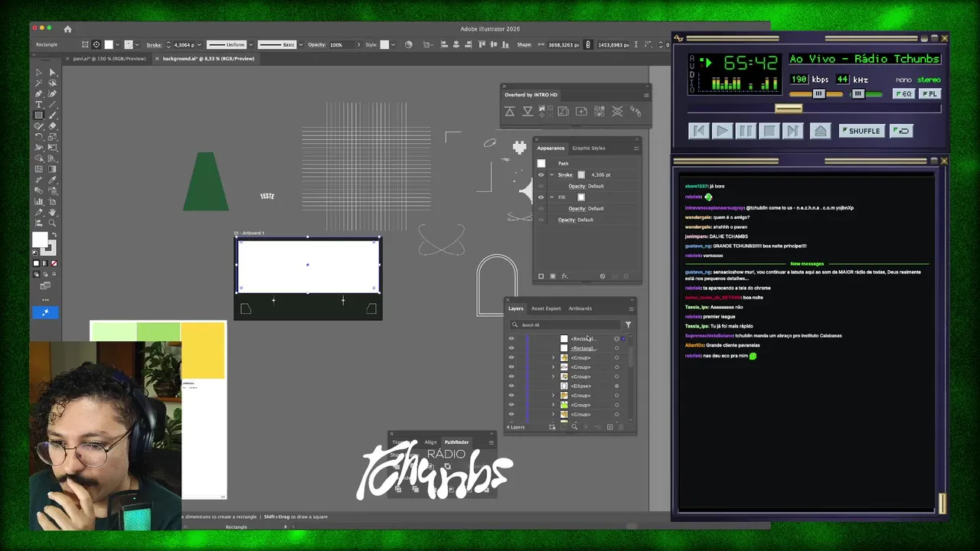Viewport: 980px width, 551px height.
Task: Click constrain width and height link icon
Action: 587,44
